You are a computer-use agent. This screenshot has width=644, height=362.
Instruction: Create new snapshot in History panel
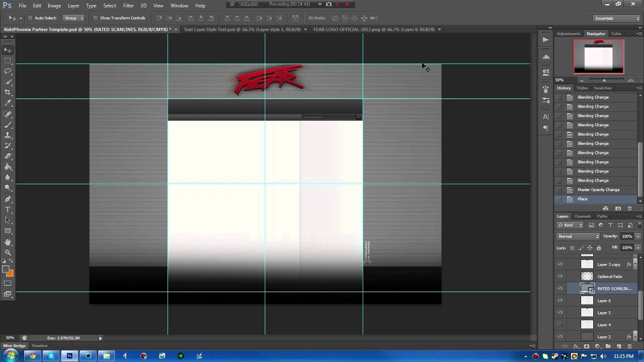pyautogui.click(x=618, y=208)
